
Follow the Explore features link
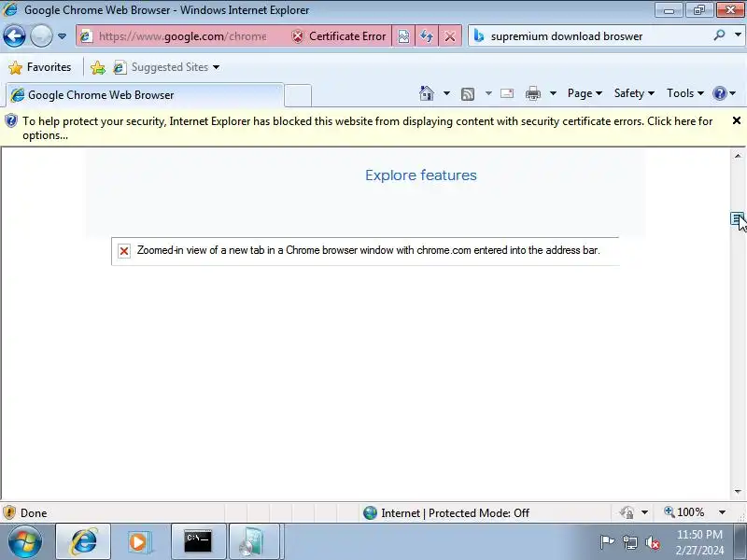click(421, 175)
